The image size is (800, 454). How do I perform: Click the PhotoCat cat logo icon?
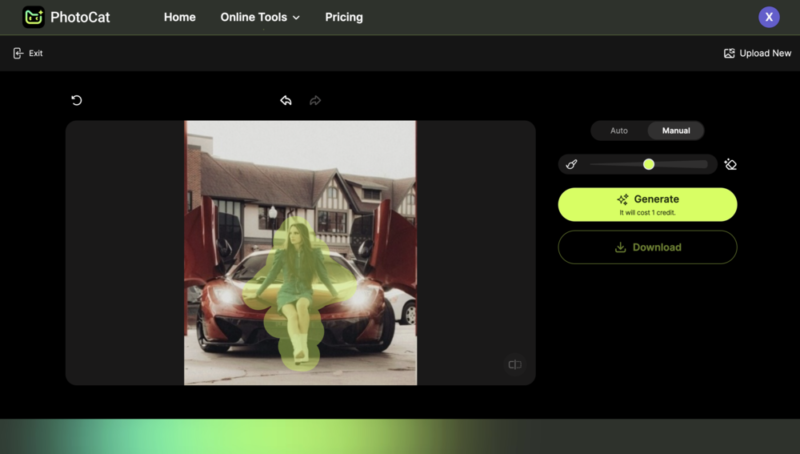(x=34, y=17)
